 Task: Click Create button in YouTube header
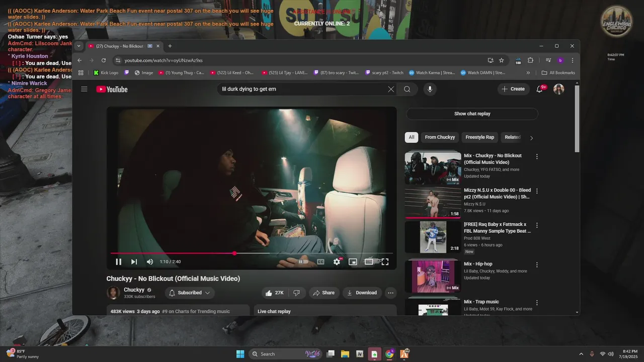click(513, 89)
